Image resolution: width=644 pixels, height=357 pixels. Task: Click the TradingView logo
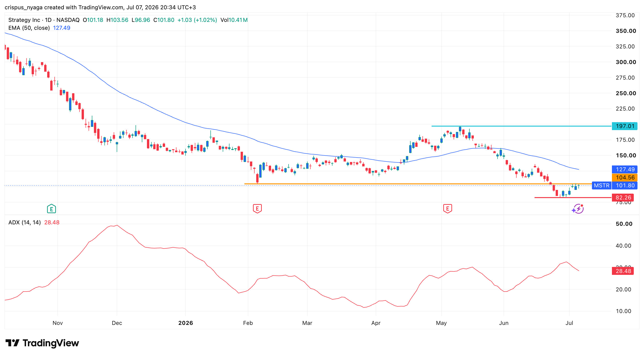click(x=42, y=343)
